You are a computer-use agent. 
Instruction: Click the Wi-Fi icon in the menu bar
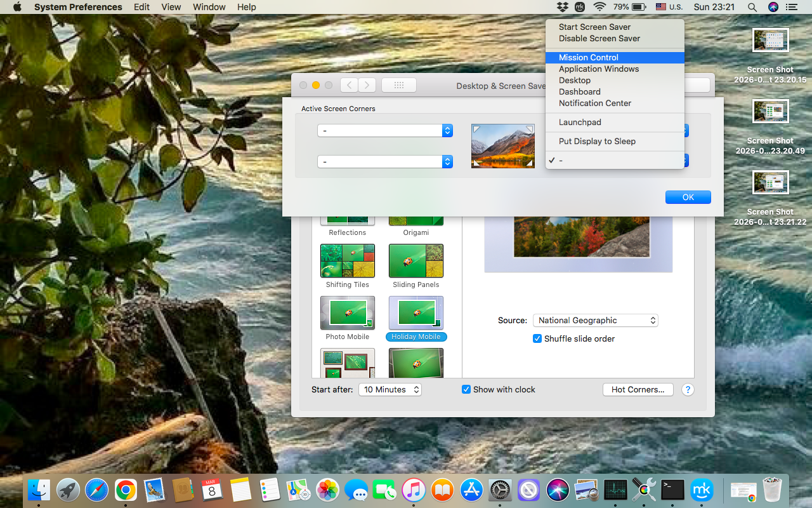pyautogui.click(x=599, y=7)
